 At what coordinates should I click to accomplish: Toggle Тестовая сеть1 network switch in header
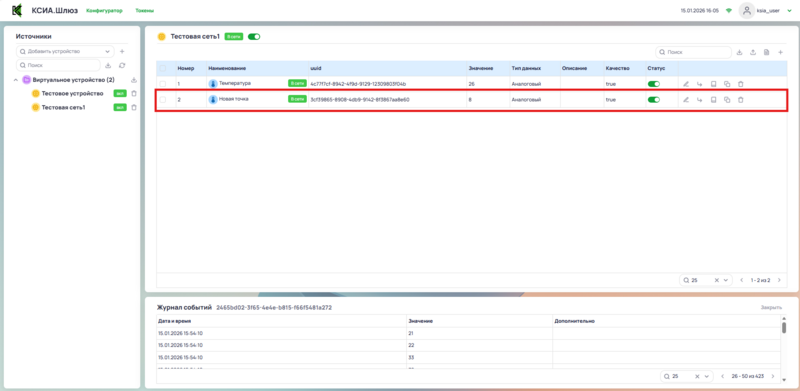pyautogui.click(x=254, y=37)
